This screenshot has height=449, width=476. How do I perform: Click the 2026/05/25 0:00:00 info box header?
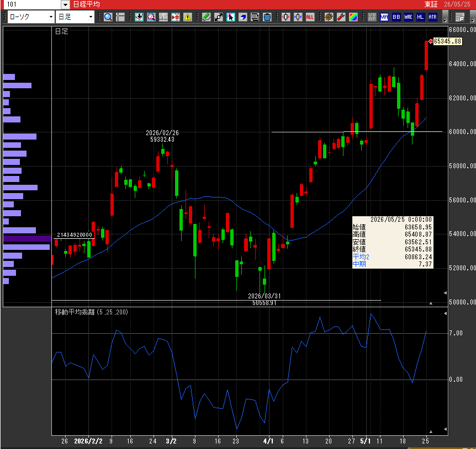tap(401, 220)
